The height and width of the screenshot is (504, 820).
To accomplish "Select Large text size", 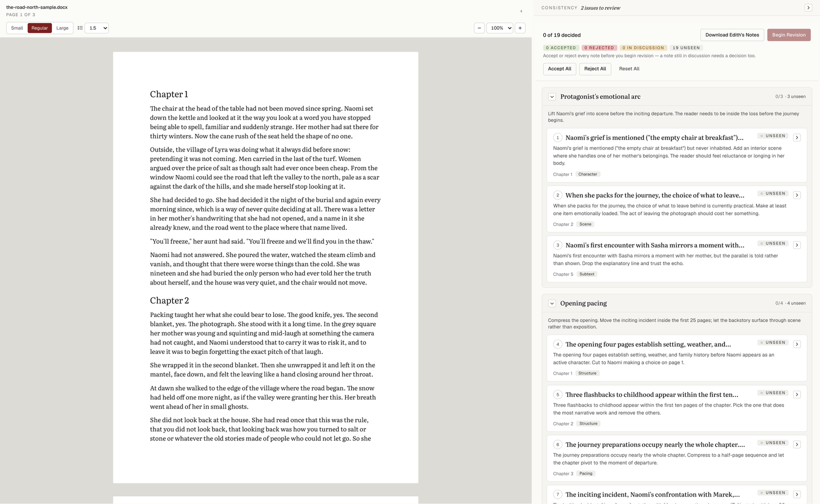I will (62, 28).
